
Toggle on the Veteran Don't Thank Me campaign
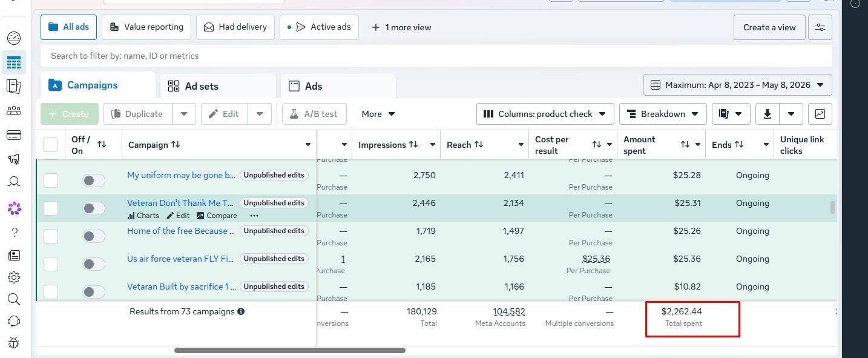click(x=94, y=208)
